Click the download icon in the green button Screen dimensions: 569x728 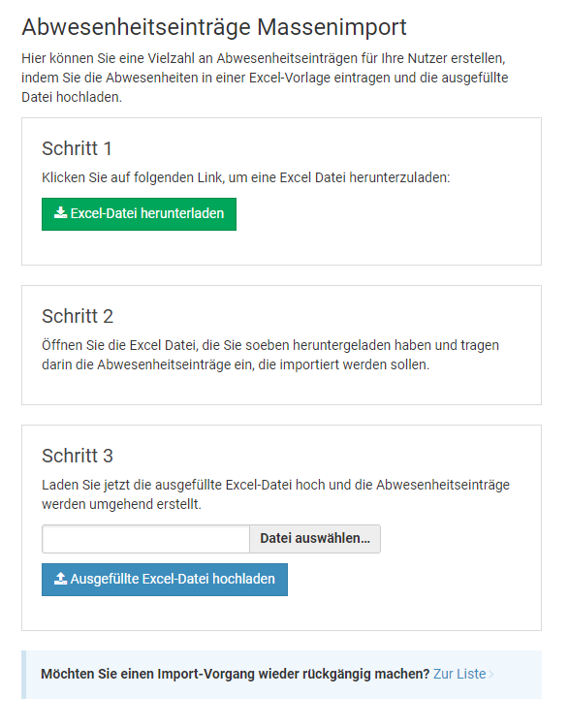(x=60, y=212)
